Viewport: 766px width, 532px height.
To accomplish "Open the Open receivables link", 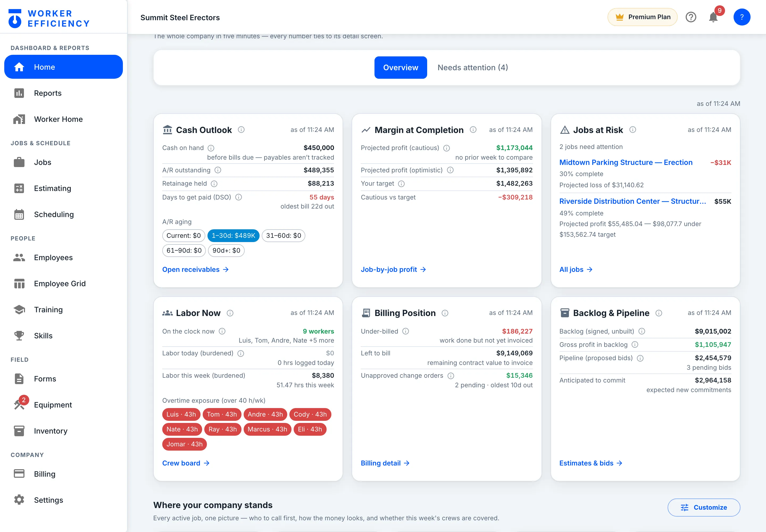I will 195,269.
